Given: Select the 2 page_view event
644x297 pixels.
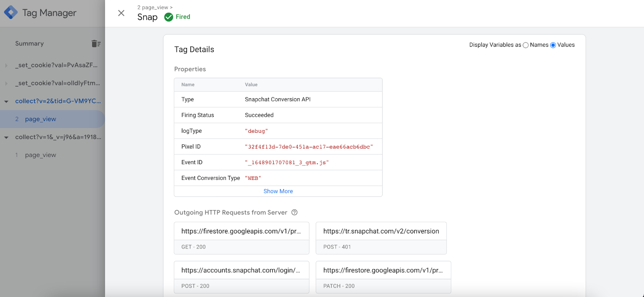Looking at the screenshot, I should [52, 119].
